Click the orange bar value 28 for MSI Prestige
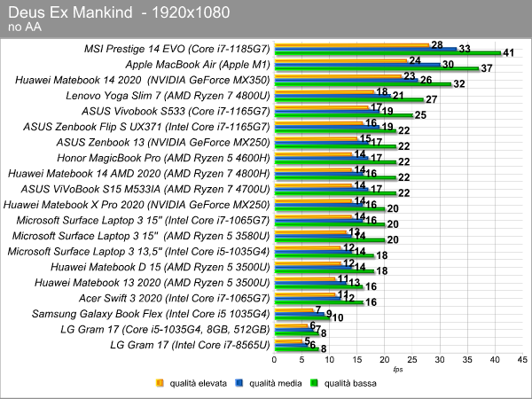Image resolution: width=532 pixels, height=399 pixels. [x=437, y=45]
